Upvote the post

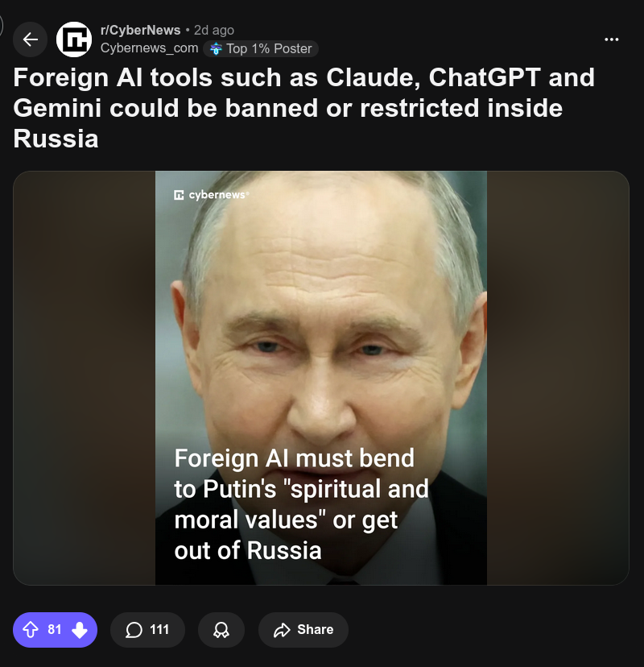(30, 630)
